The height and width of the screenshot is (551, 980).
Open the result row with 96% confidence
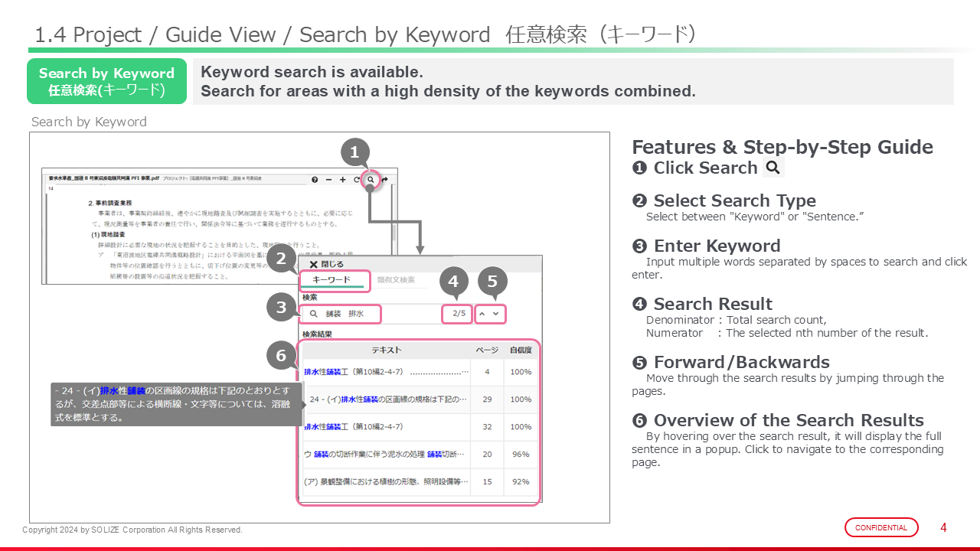tap(386, 454)
